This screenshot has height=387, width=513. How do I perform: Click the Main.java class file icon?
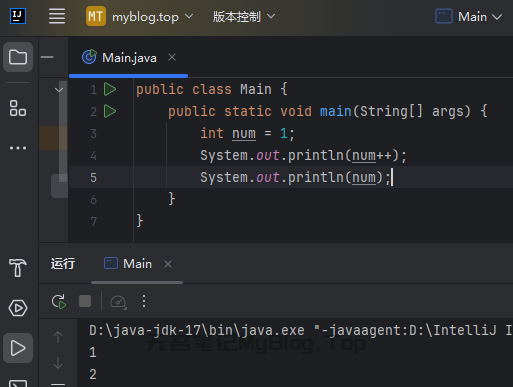tap(89, 57)
